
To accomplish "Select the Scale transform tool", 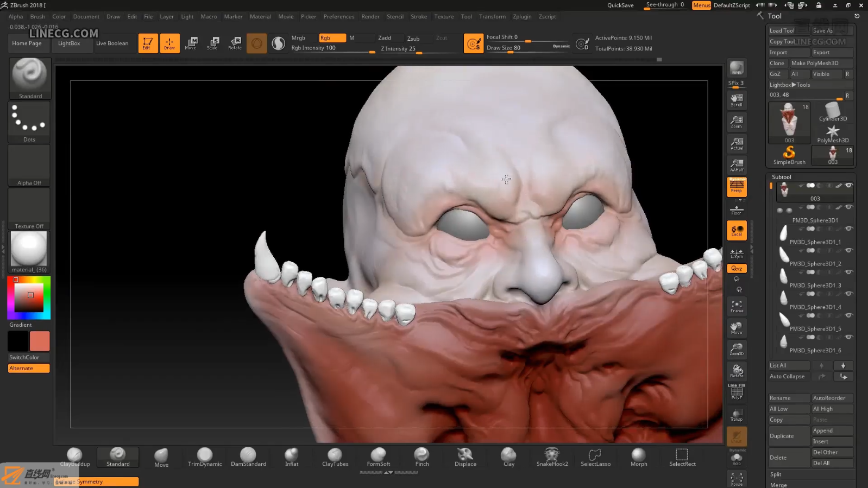I will (x=212, y=43).
